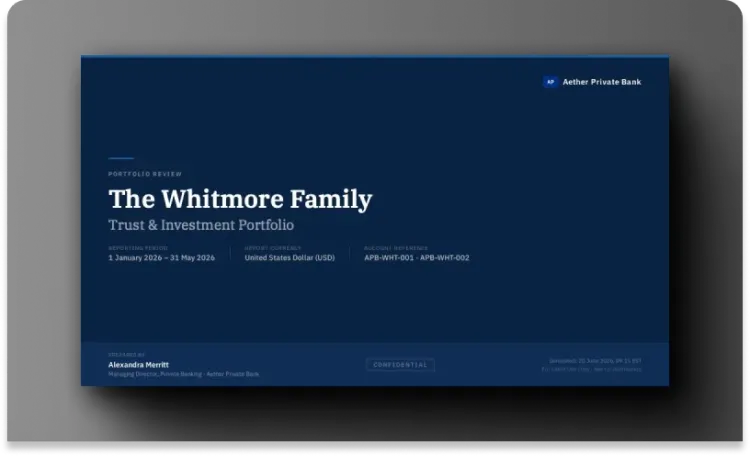
Task: Click the 'United States Dollar (USD)' value
Action: [290, 257]
